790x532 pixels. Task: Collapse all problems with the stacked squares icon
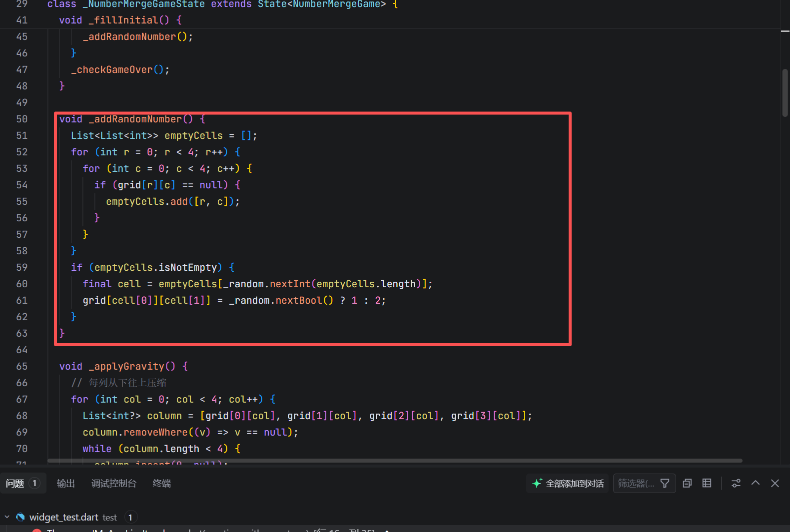687,483
